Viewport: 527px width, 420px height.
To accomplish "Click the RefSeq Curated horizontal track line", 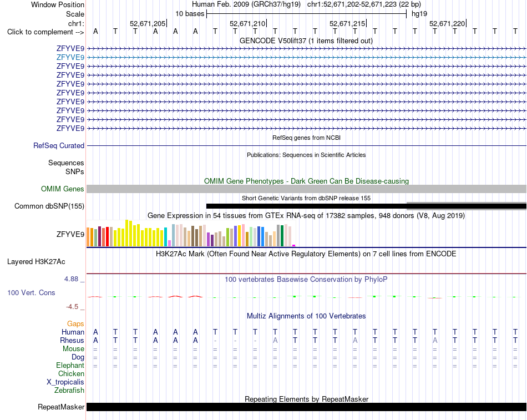I will (306, 145).
